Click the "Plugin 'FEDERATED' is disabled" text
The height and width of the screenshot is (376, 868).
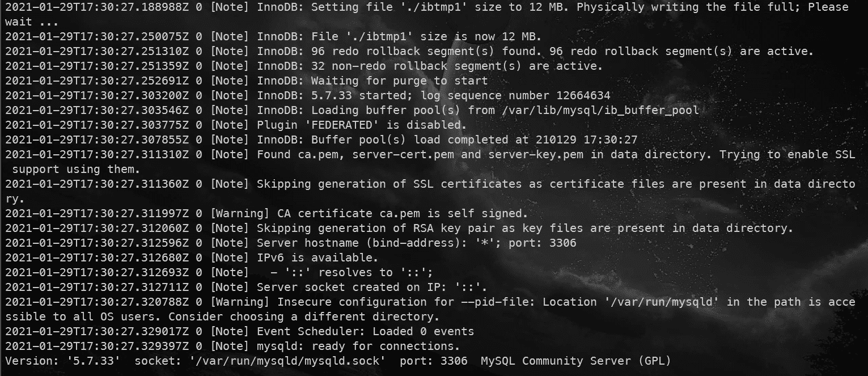pyautogui.click(x=361, y=125)
